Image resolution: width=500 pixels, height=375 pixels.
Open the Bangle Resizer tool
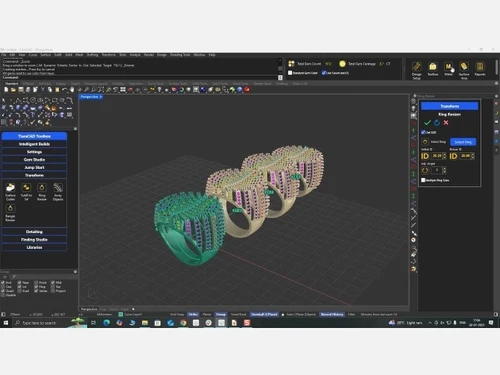[x=10, y=213]
